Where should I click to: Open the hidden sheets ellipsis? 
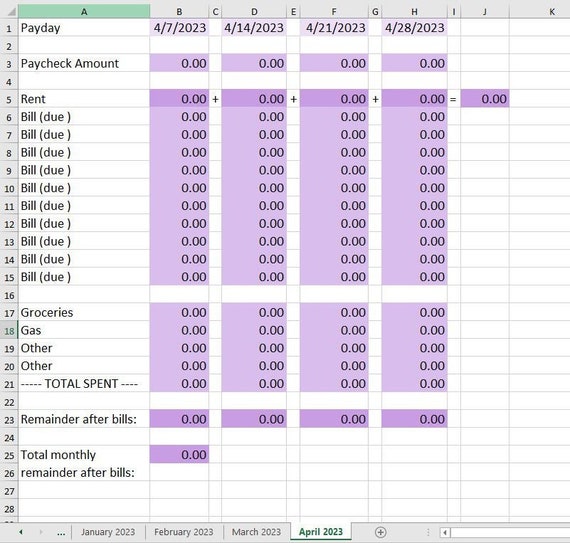point(61,533)
